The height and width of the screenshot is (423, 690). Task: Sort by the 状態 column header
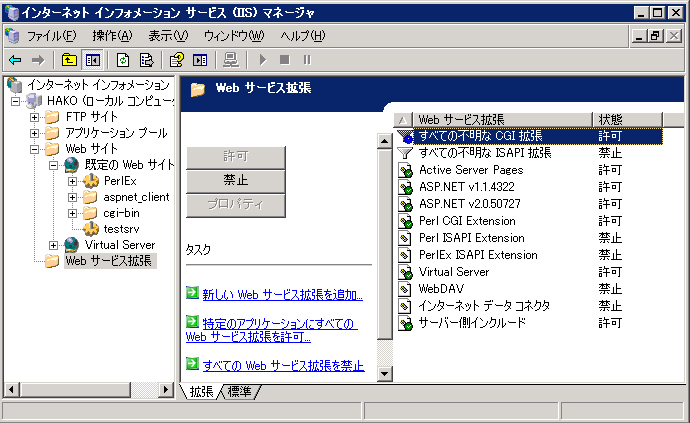click(x=627, y=119)
